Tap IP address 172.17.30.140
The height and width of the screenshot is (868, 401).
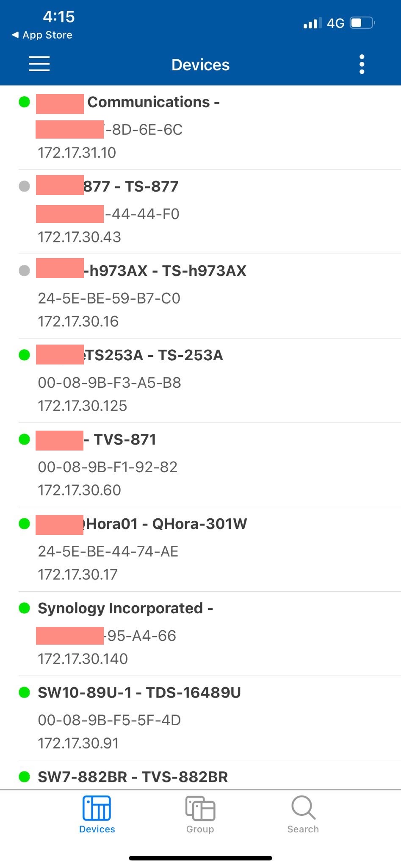click(x=83, y=659)
